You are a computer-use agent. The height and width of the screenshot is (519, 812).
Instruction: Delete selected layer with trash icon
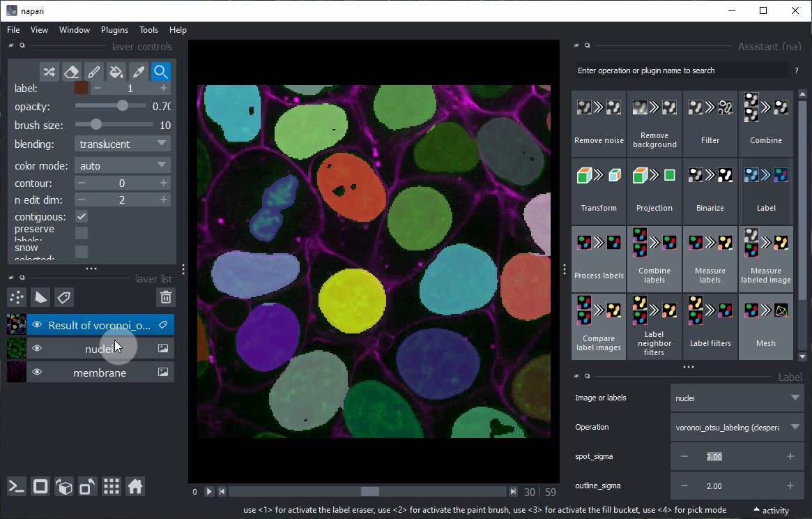click(x=165, y=298)
